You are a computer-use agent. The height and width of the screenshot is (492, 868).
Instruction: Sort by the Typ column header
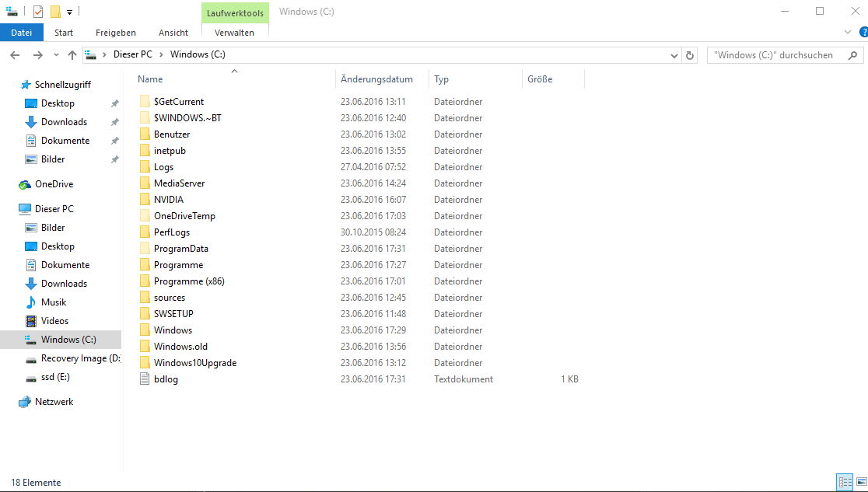[441, 79]
